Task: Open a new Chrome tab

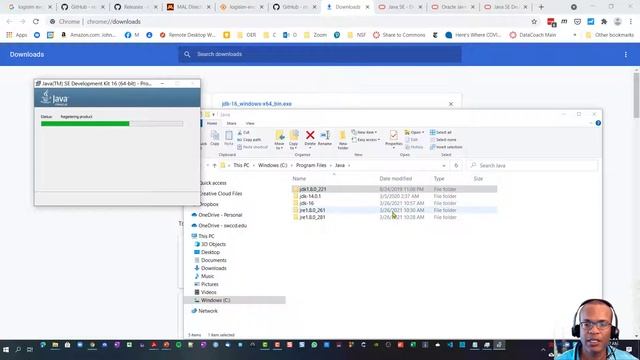Action: 541,7
